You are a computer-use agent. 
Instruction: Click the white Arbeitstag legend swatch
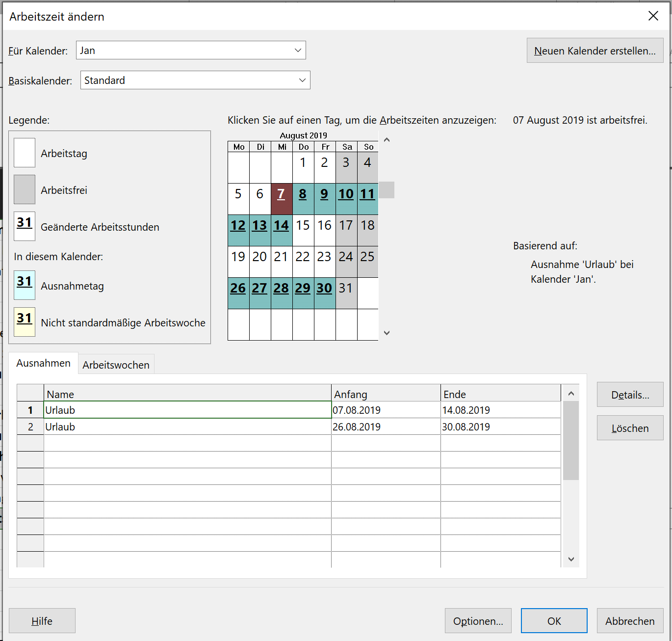[25, 153]
